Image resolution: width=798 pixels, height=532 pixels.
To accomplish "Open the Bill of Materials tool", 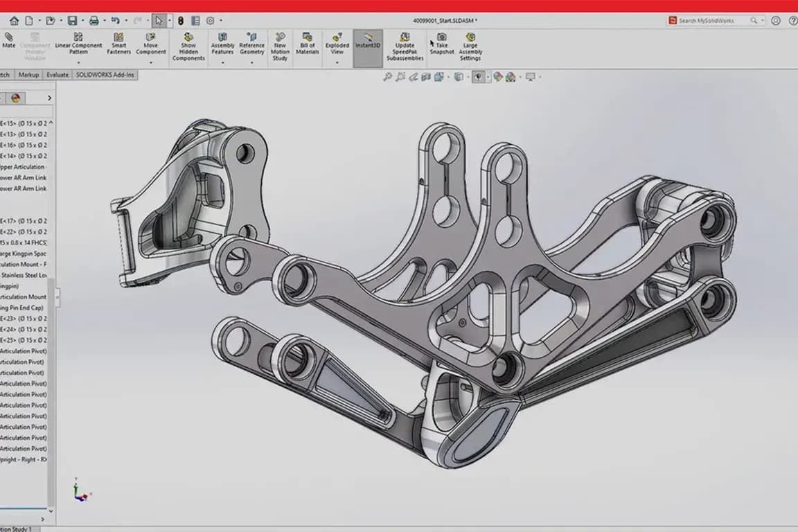I will click(308, 44).
